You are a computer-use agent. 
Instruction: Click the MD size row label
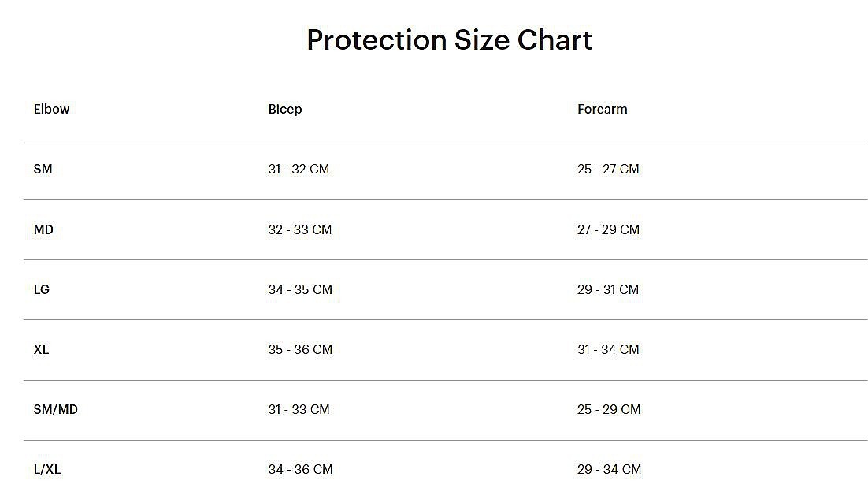pos(43,229)
